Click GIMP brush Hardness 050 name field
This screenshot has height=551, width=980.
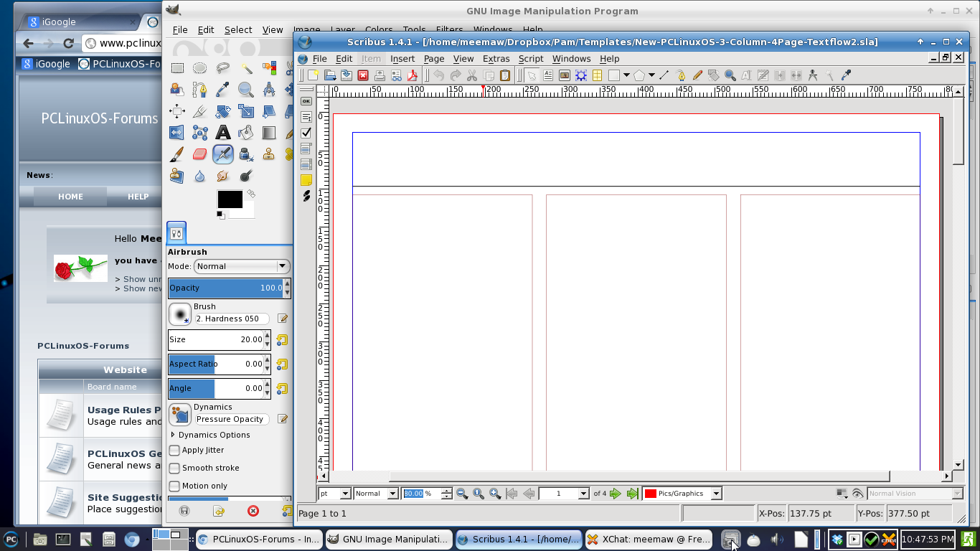click(x=232, y=319)
